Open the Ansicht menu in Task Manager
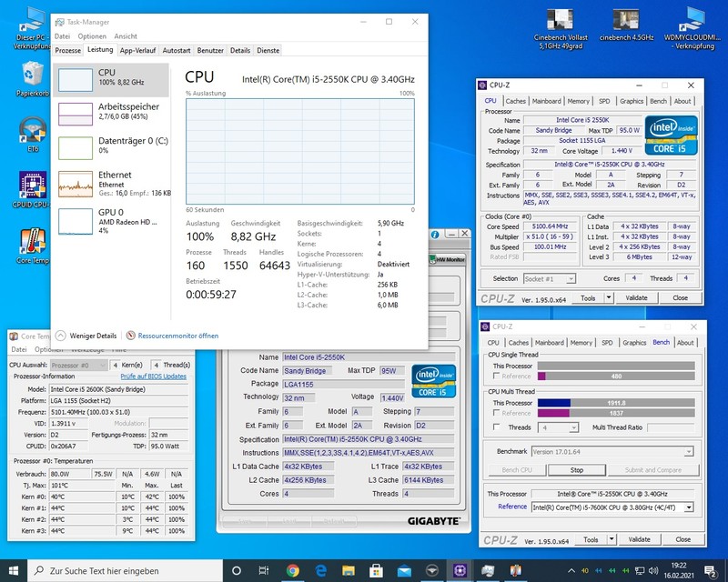728x582 pixels. tap(126, 36)
